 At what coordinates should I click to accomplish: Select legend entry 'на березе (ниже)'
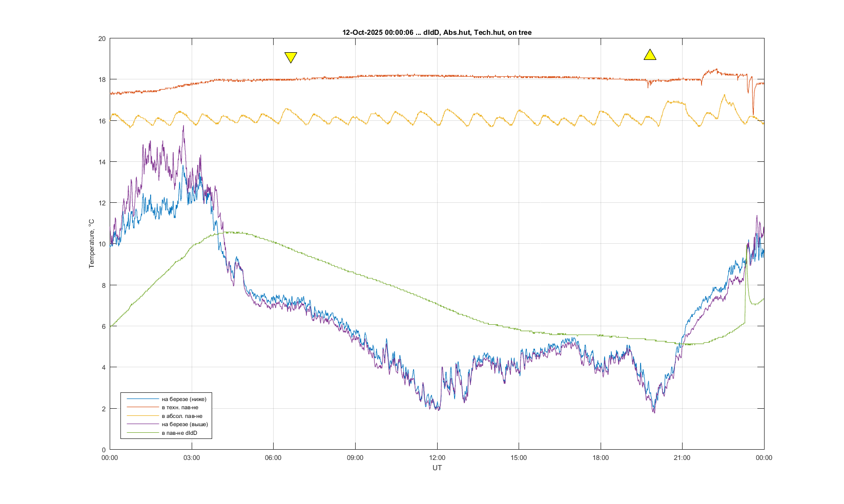184,399
